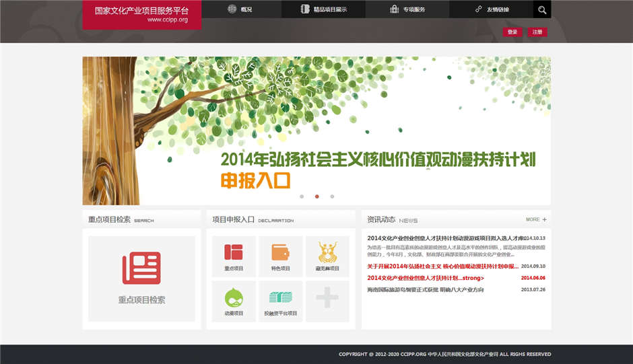The image size is (633, 364).
Task: Click the search magnifier icon in header
Action: click(542, 9)
